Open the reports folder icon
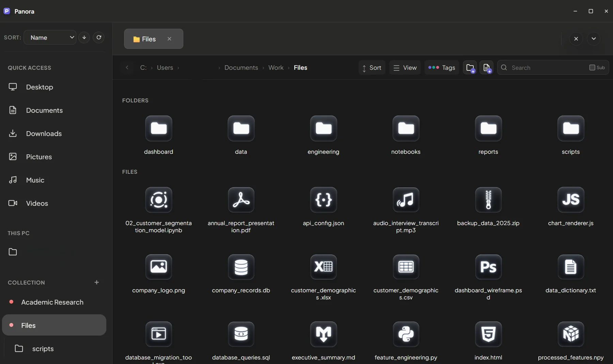The width and height of the screenshot is (613, 364). pos(488,129)
